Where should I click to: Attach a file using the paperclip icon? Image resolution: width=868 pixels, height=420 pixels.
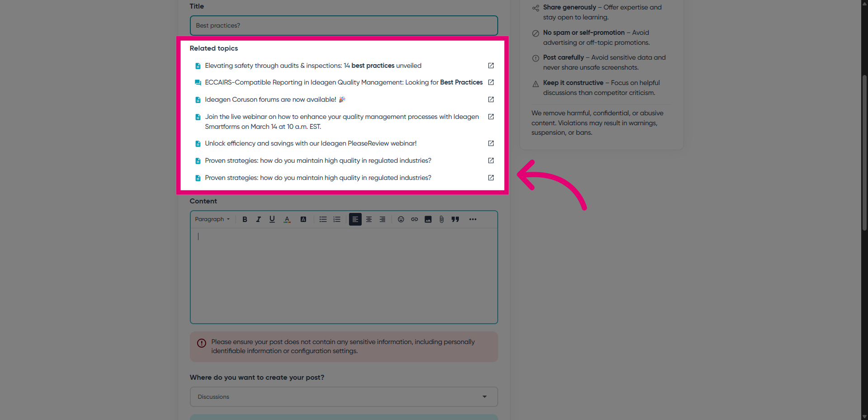point(442,219)
